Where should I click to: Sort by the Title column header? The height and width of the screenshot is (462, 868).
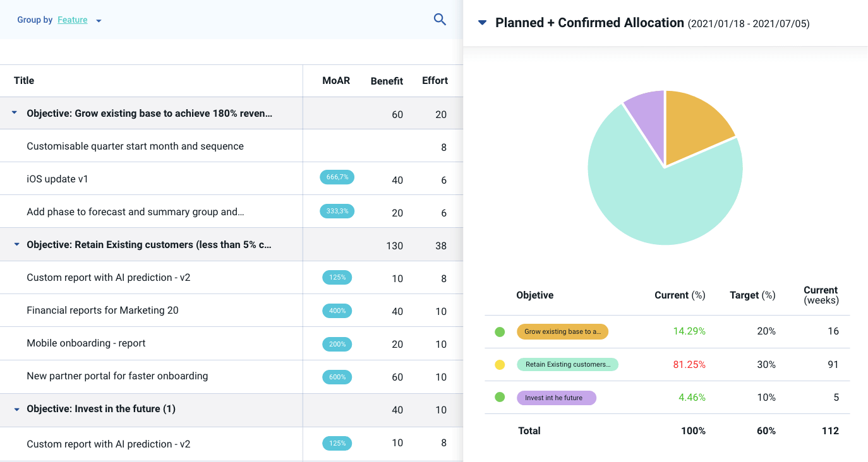tap(24, 80)
